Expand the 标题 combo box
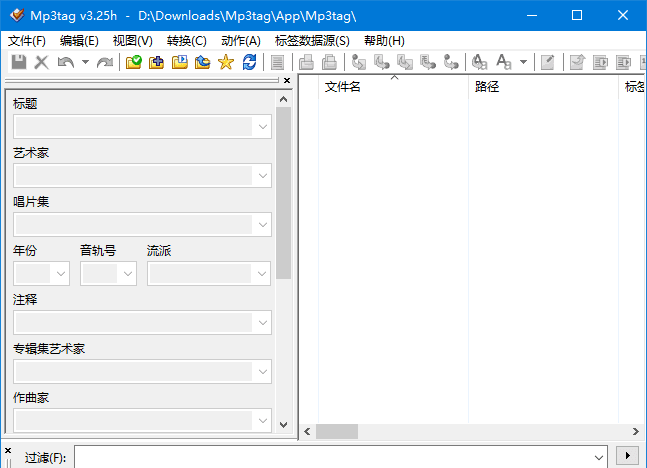The image size is (647, 468). (263, 127)
